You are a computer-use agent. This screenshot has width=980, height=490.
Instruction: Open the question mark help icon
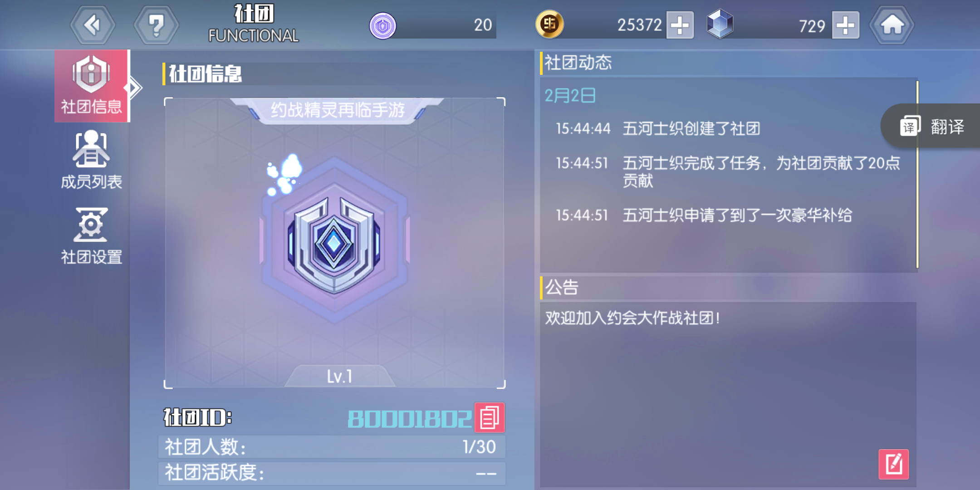pos(156,25)
